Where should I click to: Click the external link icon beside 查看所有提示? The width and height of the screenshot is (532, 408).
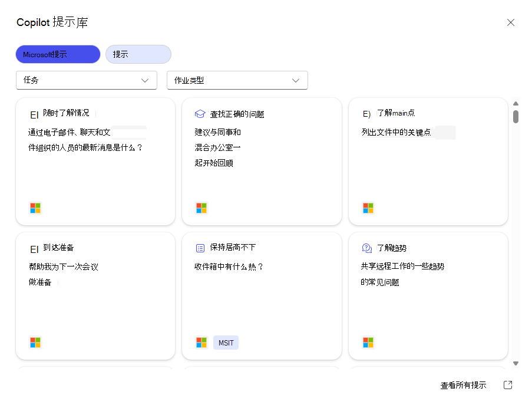click(508, 385)
